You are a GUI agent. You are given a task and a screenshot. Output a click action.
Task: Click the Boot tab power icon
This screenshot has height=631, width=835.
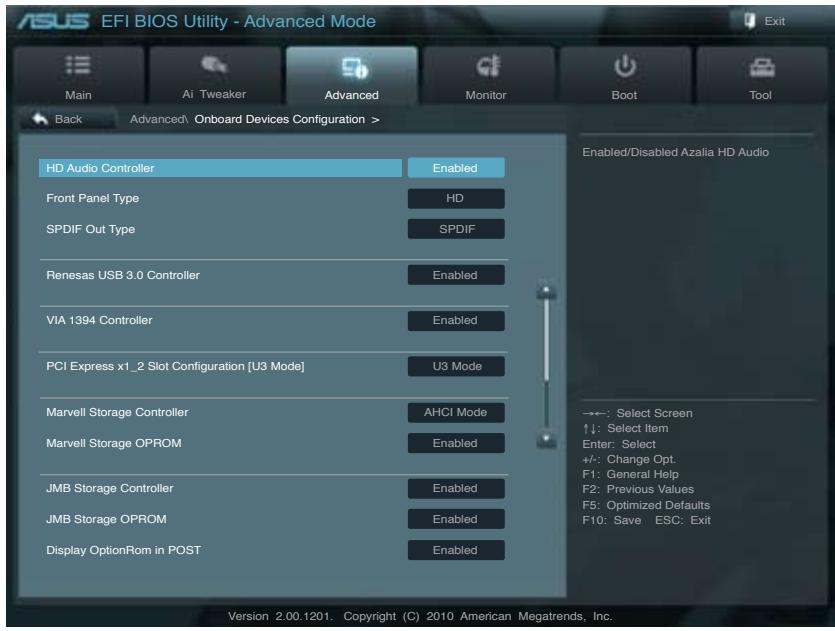[625, 66]
